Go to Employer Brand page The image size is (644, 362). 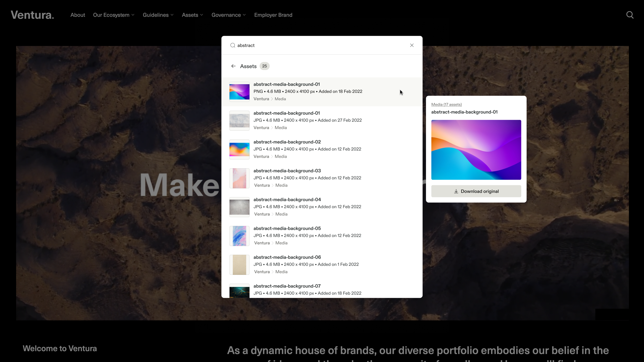coord(273,15)
